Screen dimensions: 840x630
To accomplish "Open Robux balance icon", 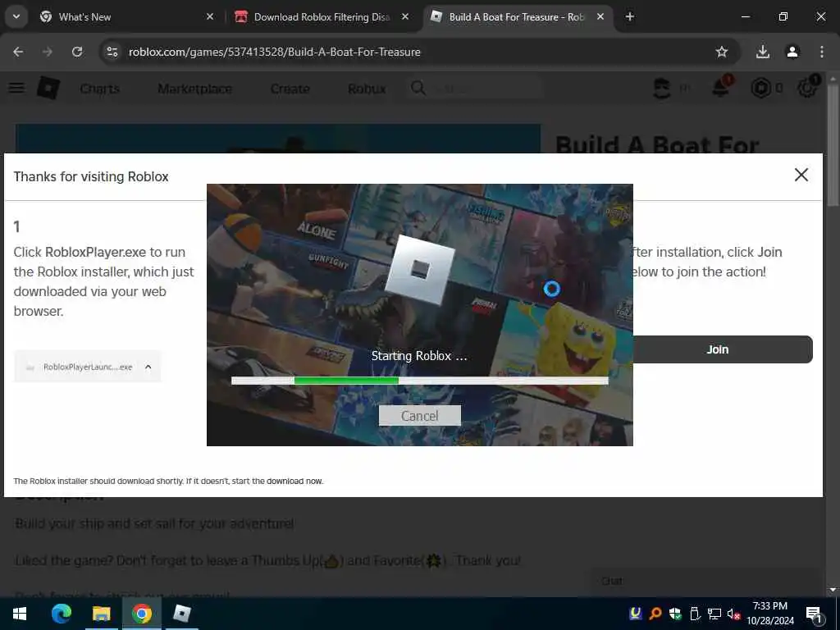I will point(760,88).
